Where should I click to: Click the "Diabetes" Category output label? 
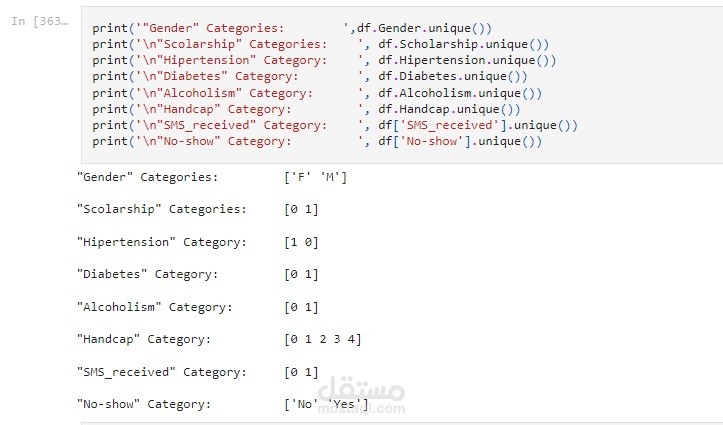(147, 274)
